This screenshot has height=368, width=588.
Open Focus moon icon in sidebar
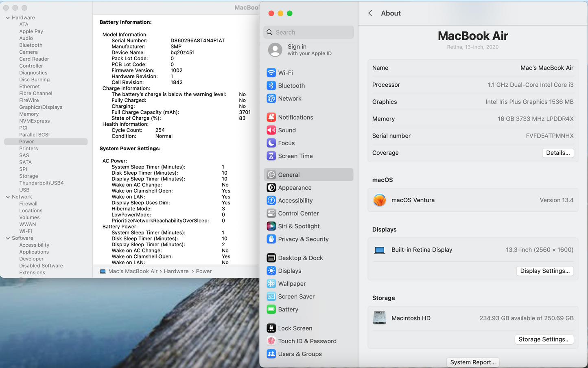click(x=271, y=143)
